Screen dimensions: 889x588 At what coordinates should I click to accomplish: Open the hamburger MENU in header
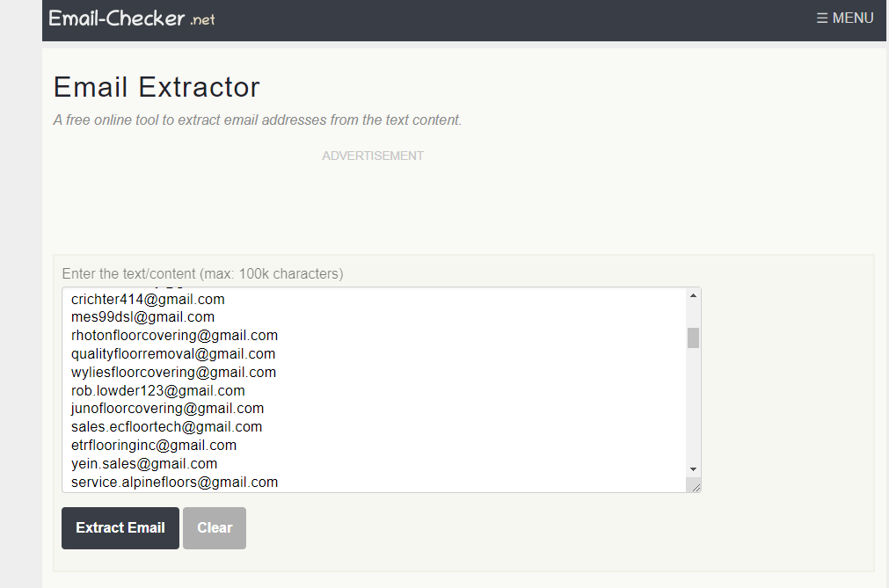[x=844, y=18]
